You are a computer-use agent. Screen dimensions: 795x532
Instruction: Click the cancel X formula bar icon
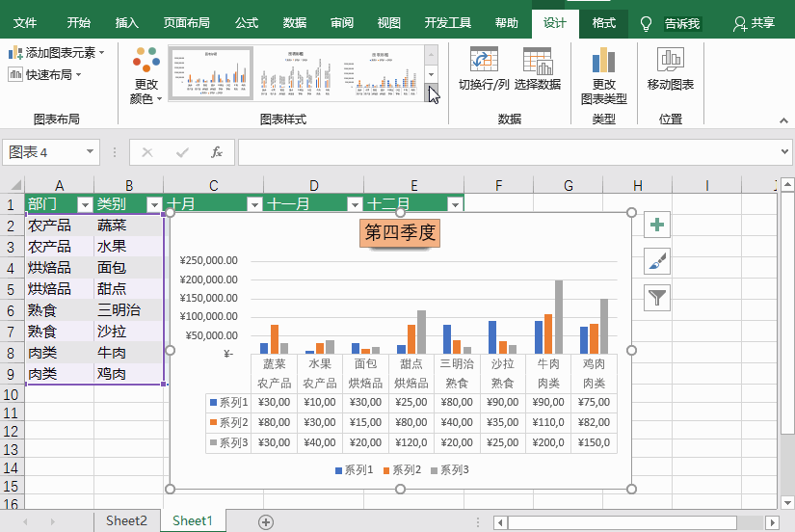(x=147, y=152)
